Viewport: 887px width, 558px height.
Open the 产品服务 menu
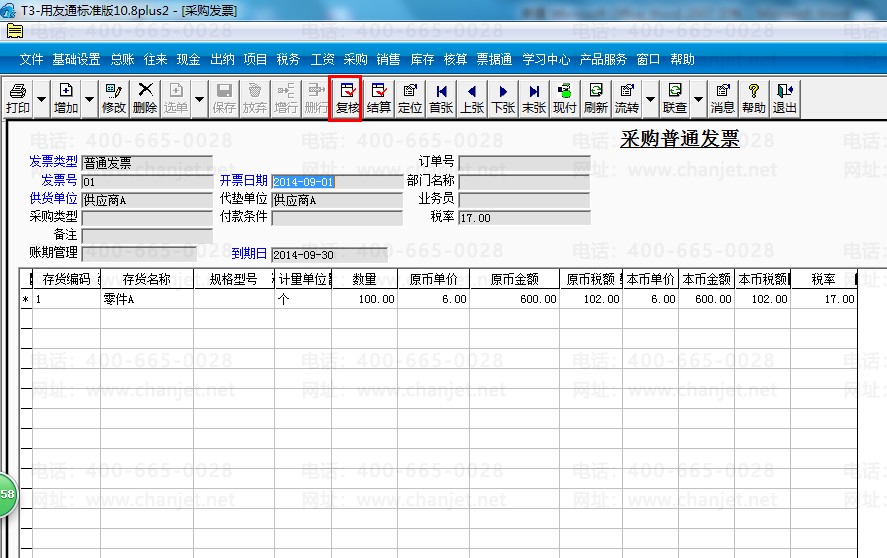[x=603, y=59]
